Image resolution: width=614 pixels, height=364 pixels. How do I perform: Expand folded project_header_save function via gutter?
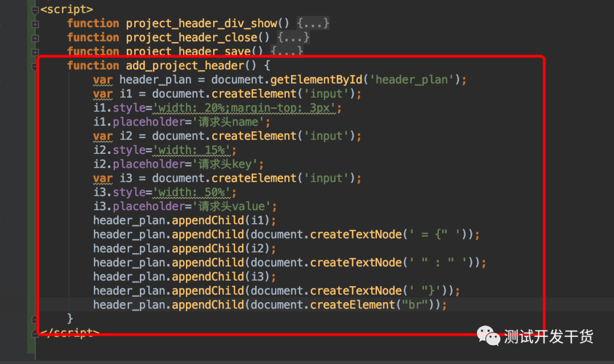point(35,52)
